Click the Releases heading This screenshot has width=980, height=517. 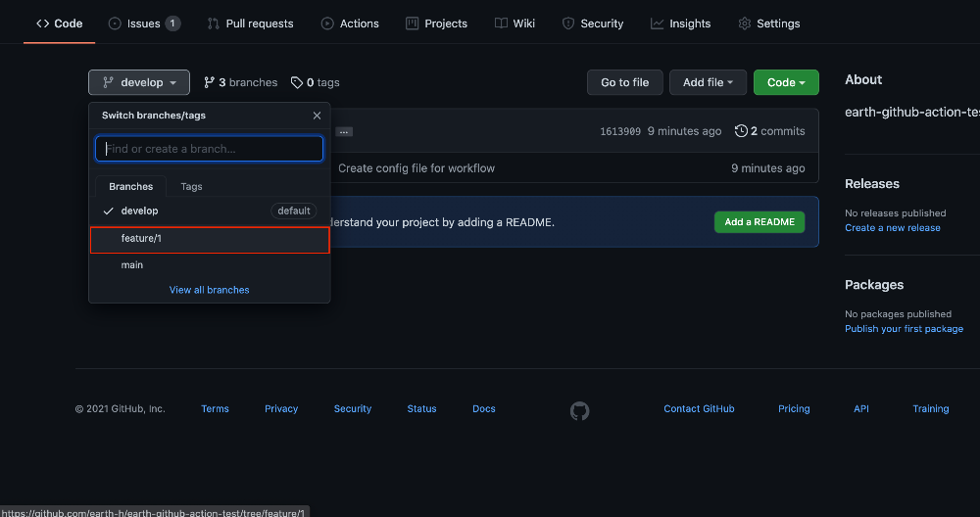tap(872, 183)
